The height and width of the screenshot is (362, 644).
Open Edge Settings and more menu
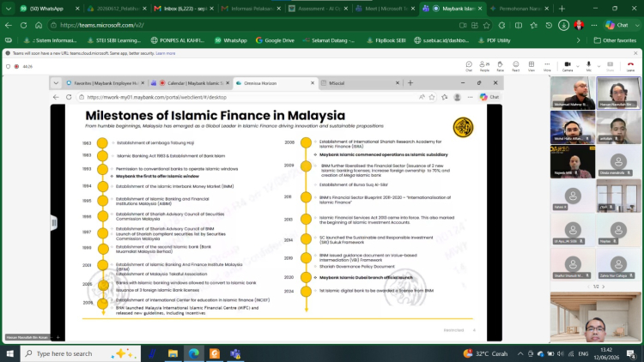[594, 25]
